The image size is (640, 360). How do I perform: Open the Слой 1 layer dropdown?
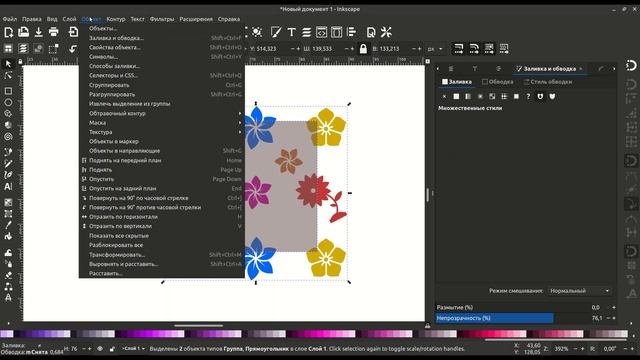(x=133, y=349)
